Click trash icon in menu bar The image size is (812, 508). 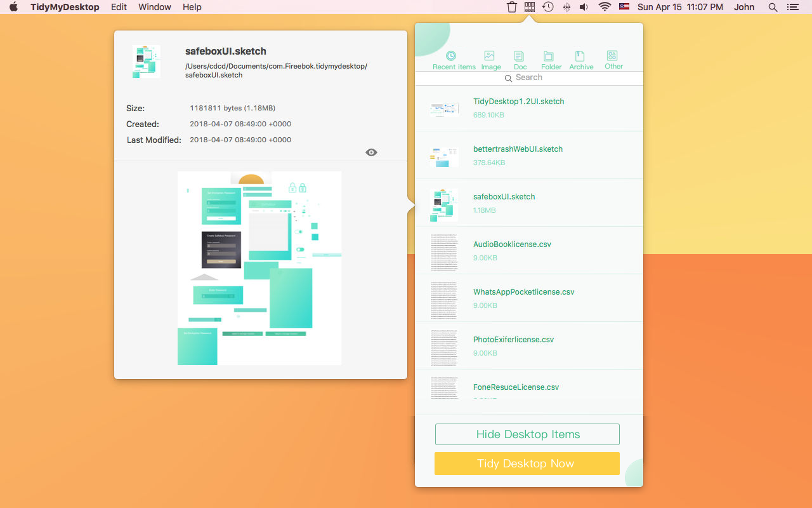pyautogui.click(x=512, y=7)
